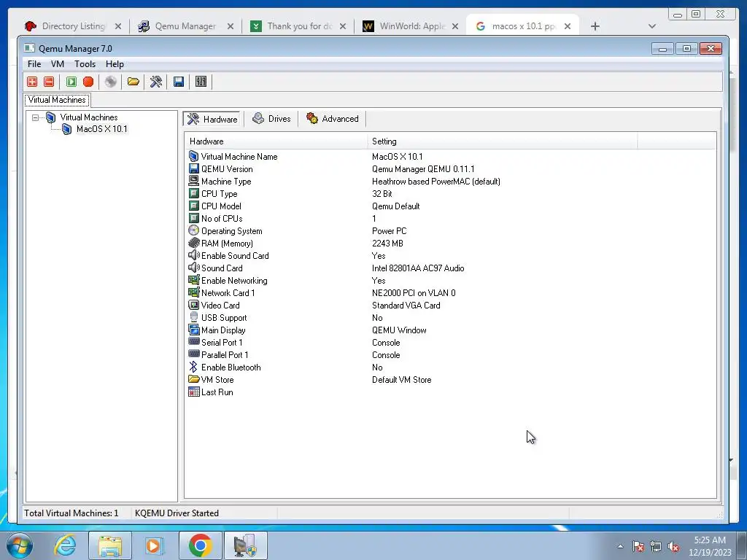Select the Virtual Machines root tree node
Viewport: 747px width, 560px height.
[88, 117]
